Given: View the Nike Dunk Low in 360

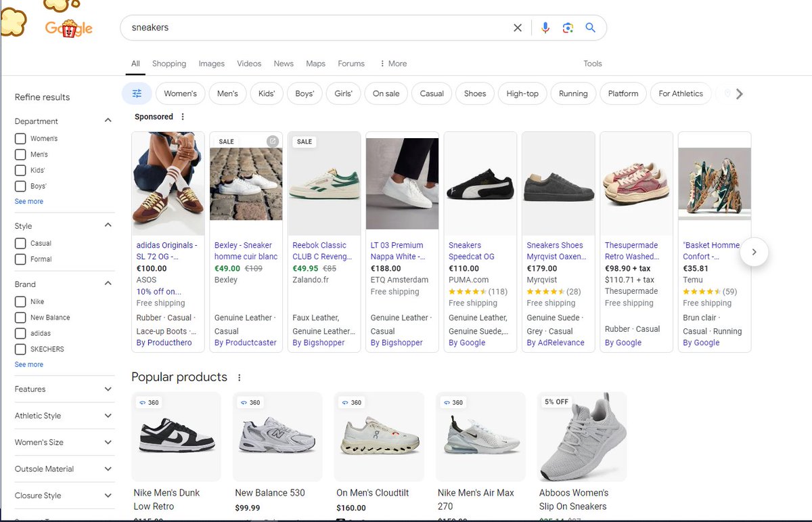Looking at the screenshot, I should (149, 403).
